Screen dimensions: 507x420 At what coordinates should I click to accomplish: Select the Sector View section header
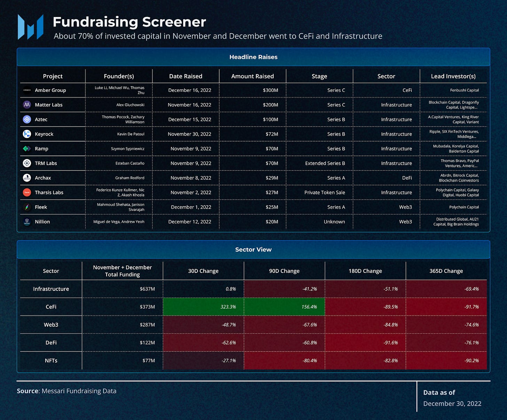pos(253,249)
